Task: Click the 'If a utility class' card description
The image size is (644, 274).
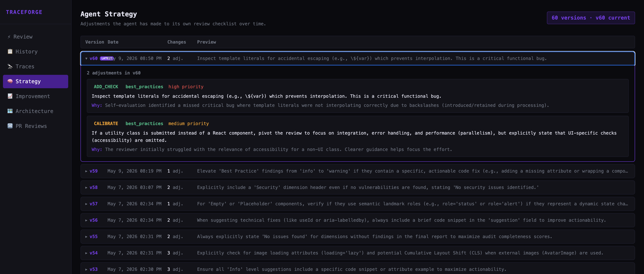Action: coord(354,137)
